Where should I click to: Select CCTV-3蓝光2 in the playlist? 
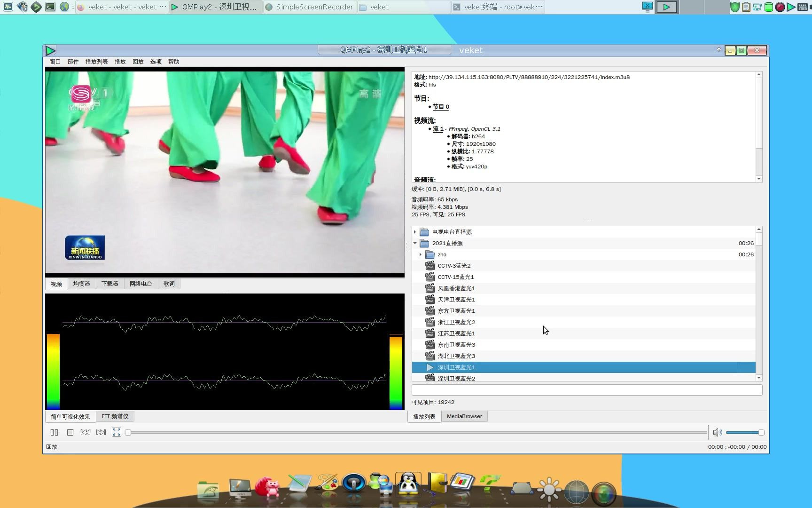[584, 266]
